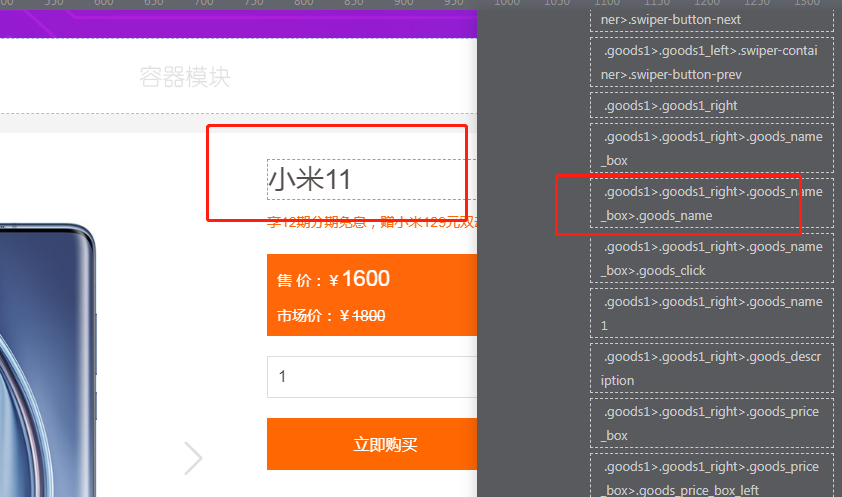Click the orange promotion description text
Viewport: 842px width, 497px height.
[x=372, y=222]
